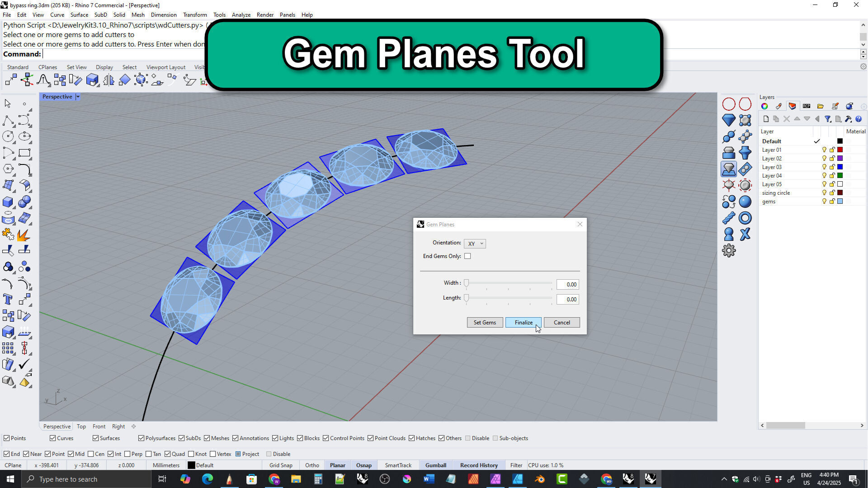Click the blue gem diamond icon in jewelry toolbar
This screenshot has width=868, height=488.
pyautogui.click(x=728, y=120)
